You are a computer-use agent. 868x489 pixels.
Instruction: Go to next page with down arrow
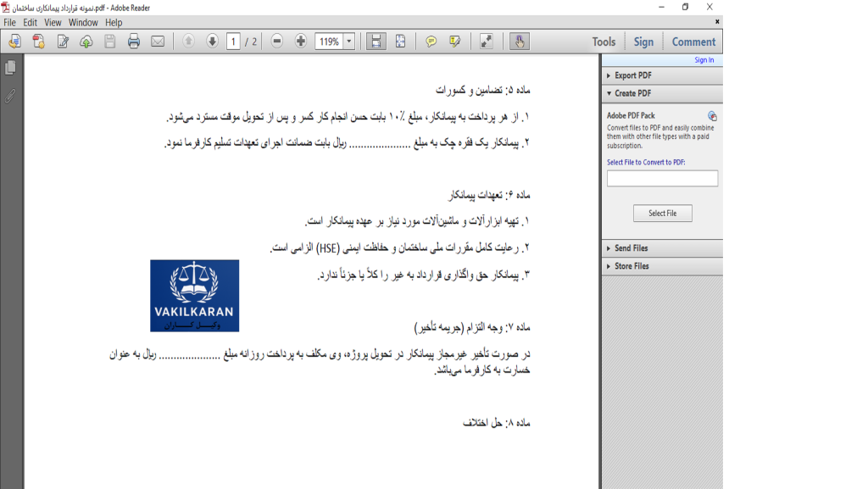[x=212, y=42]
